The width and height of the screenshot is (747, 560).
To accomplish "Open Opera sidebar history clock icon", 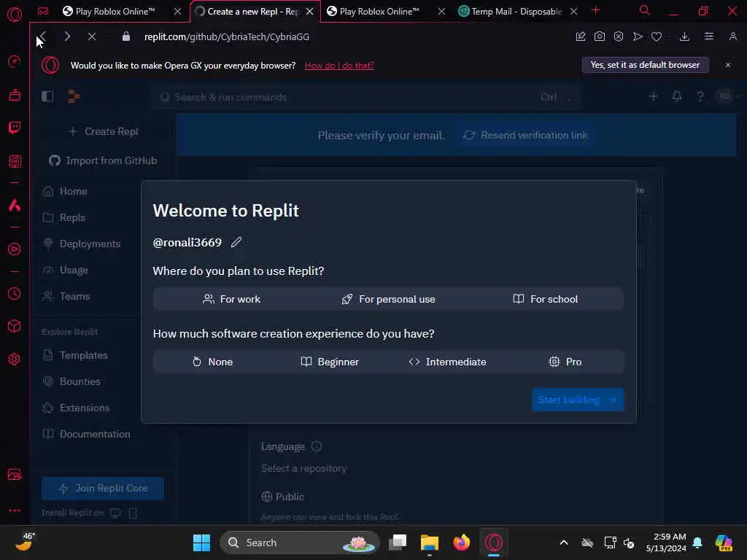I will click(x=15, y=294).
